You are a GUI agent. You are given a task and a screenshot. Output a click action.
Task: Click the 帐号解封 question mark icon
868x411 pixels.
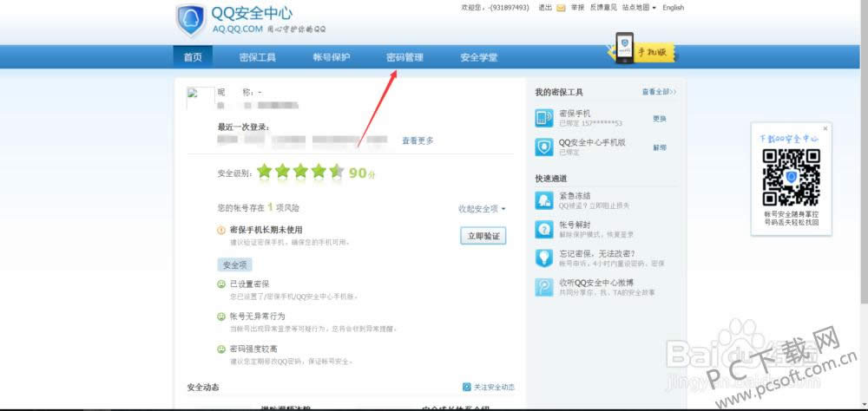[x=544, y=229]
